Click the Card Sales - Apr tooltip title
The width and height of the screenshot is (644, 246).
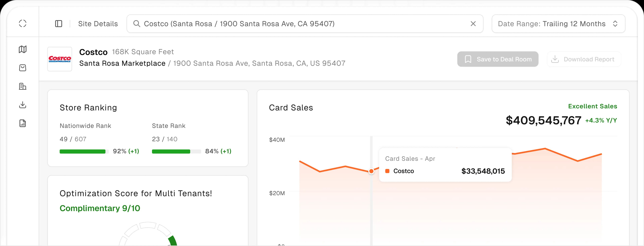pos(410,159)
